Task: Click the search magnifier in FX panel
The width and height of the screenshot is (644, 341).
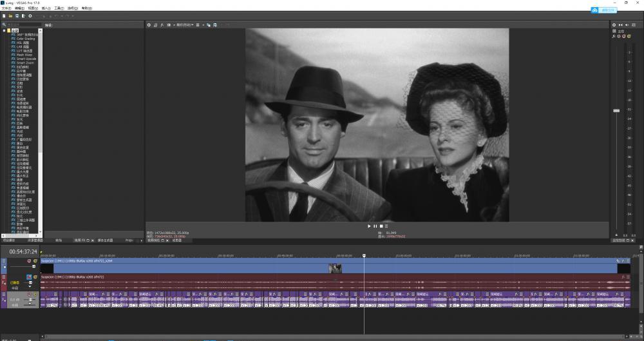Action: (4, 24)
